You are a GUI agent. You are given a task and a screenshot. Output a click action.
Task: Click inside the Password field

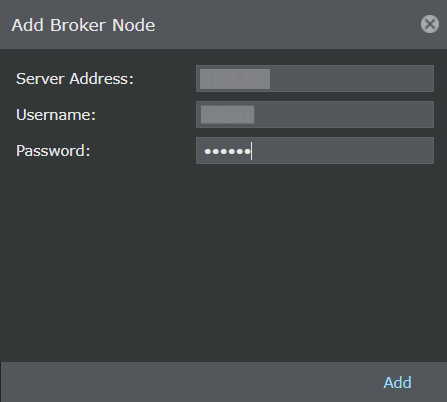tap(315, 150)
